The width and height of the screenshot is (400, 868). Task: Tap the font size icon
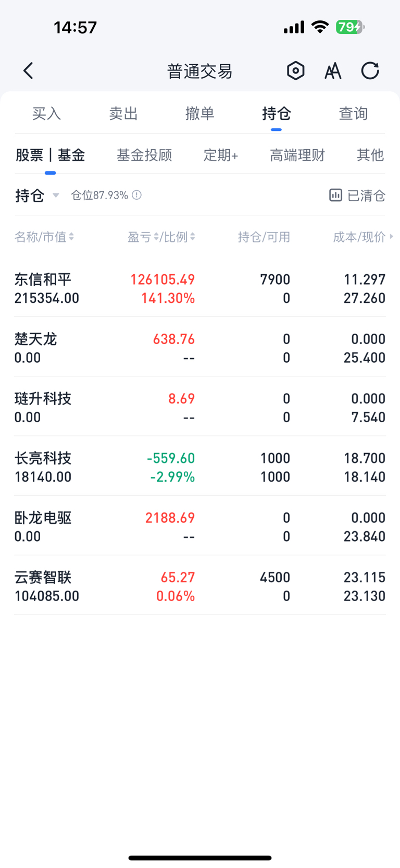[333, 70]
